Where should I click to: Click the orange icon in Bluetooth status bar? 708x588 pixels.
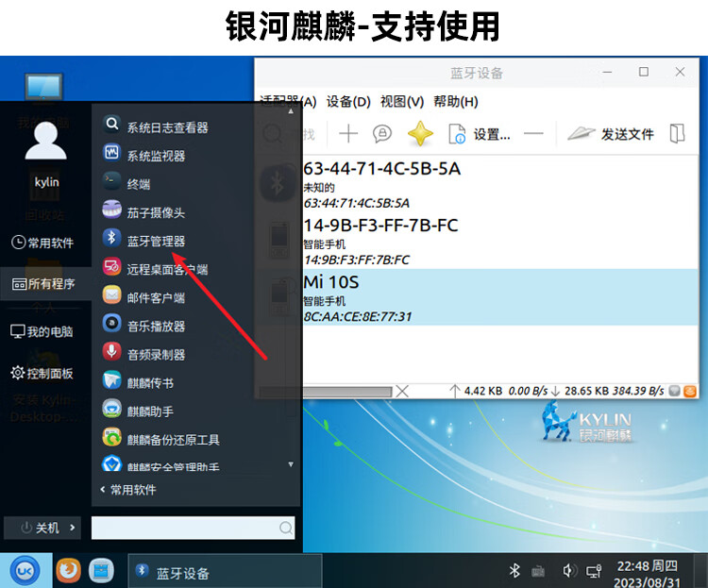[x=690, y=391]
